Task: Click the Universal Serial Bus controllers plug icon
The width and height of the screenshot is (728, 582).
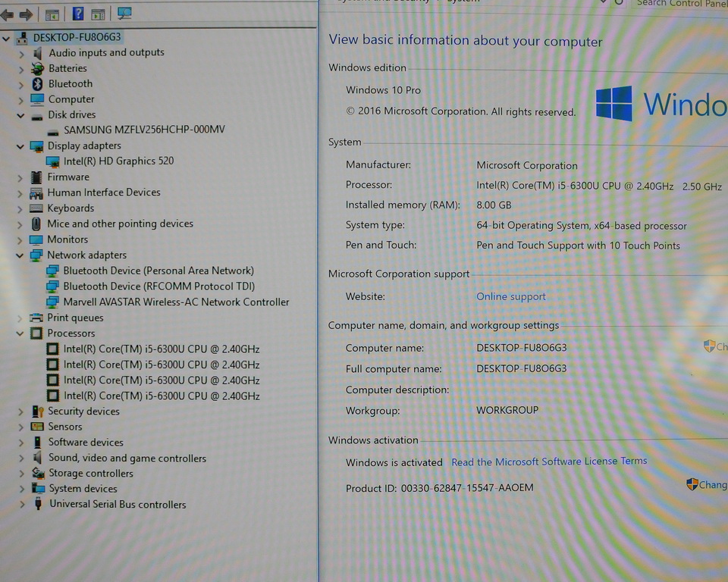Action: 39,503
